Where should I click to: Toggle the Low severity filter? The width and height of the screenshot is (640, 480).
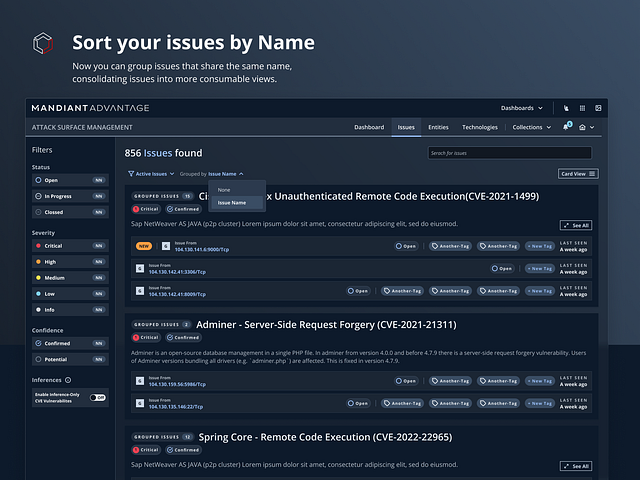pyautogui.click(x=70, y=293)
